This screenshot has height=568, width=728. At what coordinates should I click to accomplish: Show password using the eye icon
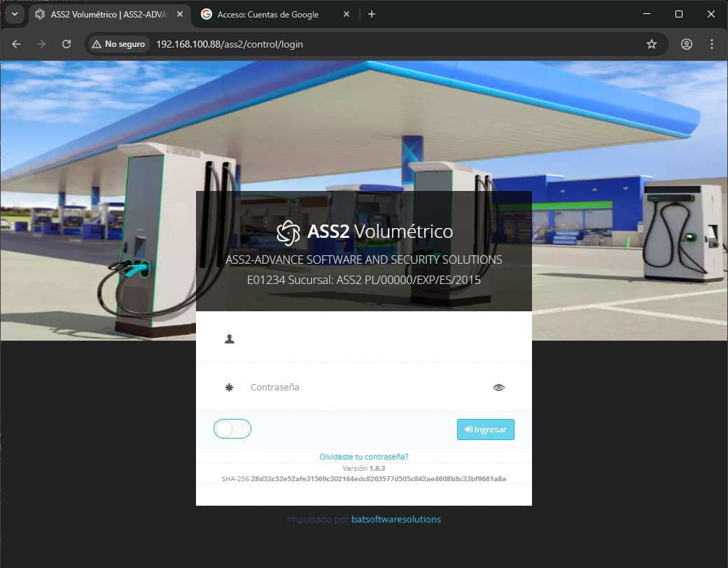[x=498, y=387]
